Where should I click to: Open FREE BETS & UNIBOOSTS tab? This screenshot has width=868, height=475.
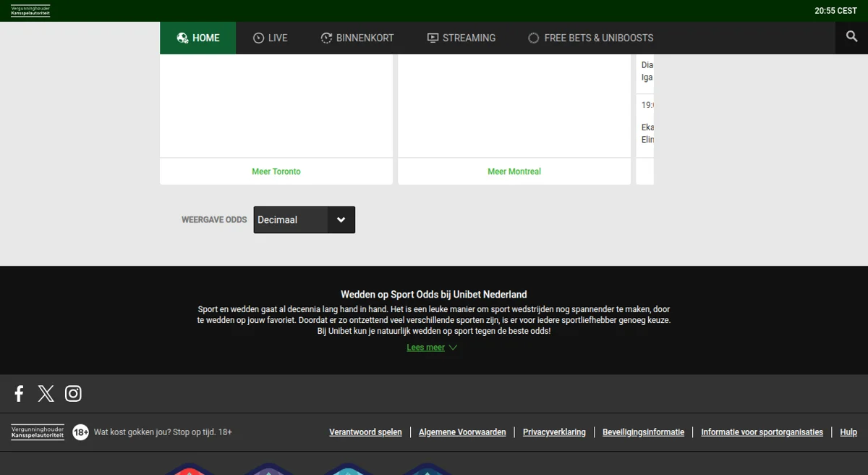(591, 38)
